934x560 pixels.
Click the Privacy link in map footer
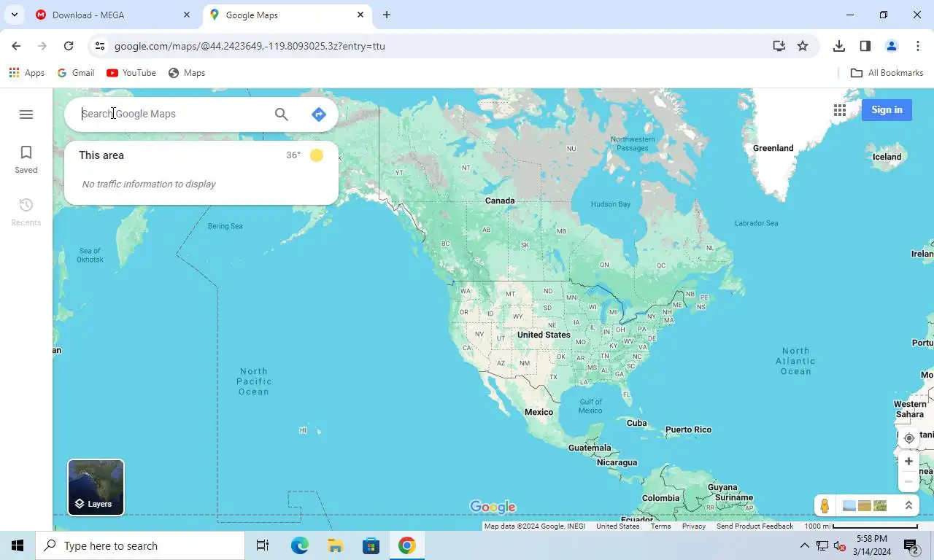pyautogui.click(x=694, y=526)
